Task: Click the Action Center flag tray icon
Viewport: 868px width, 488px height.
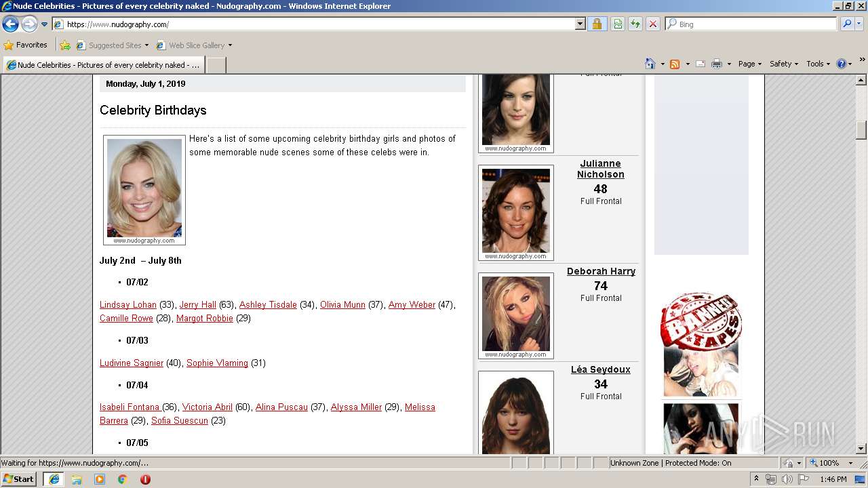Action: coord(804,479)
